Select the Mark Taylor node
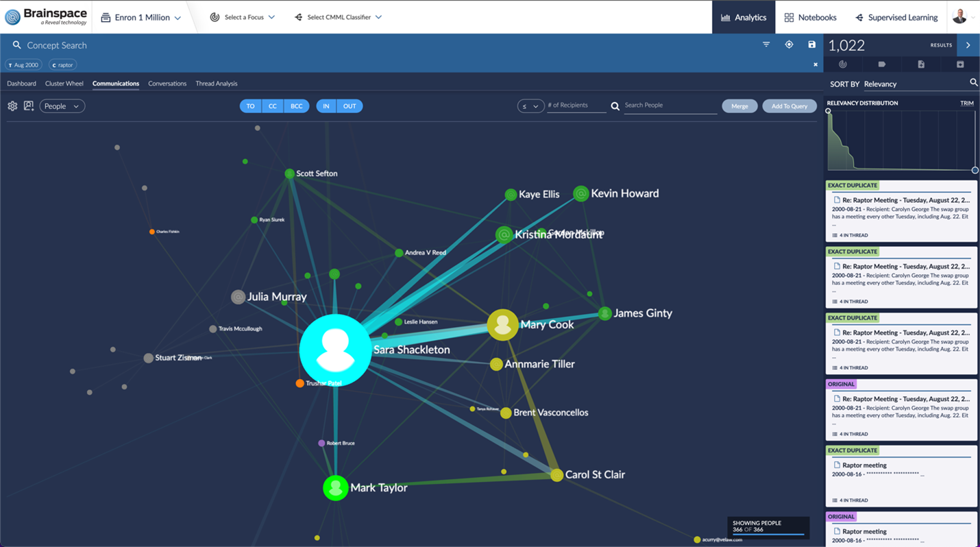The image size is (980, 547). [335, 488]
